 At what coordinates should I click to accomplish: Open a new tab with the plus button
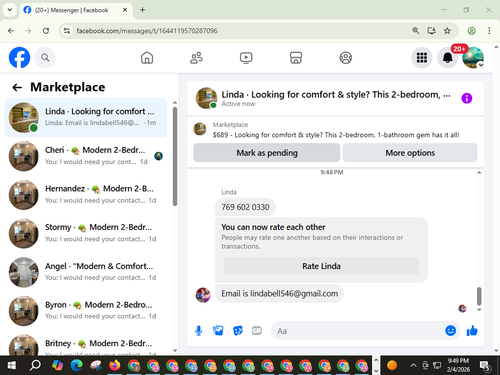pyautogui.click(x=142, y=10)
